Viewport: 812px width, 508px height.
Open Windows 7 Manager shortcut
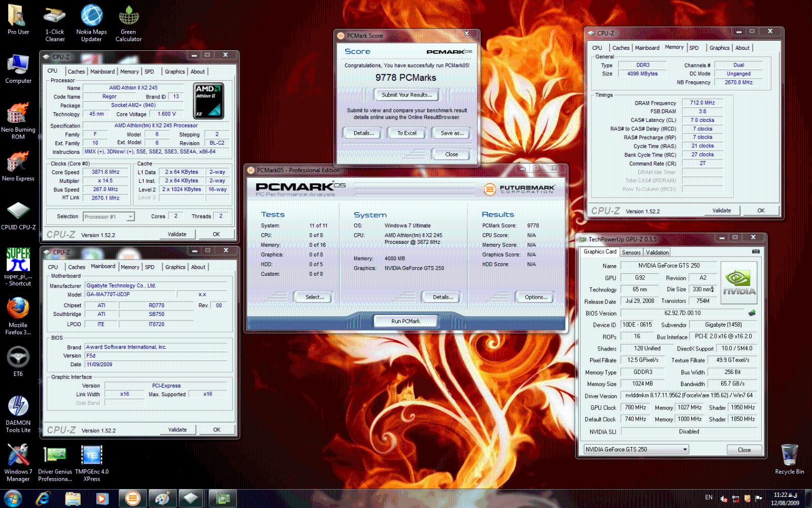coord(18,462)
